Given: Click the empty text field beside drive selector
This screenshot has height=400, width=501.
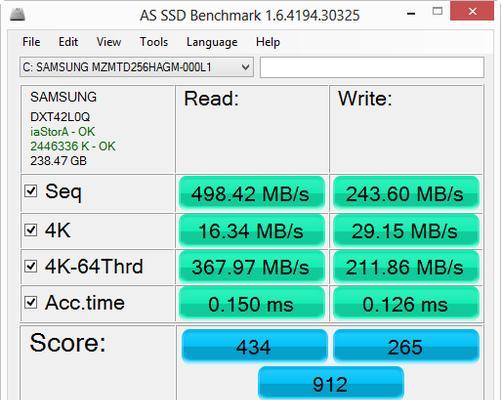Looking at the screenshot, I should click(372, 67).
